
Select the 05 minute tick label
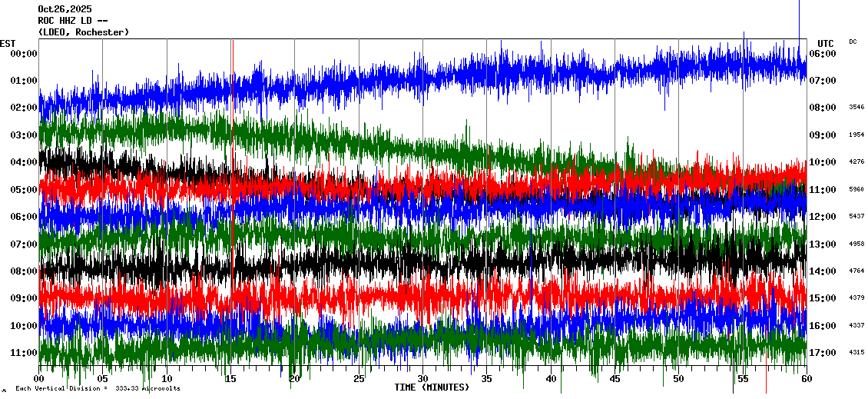[x=102, y=379]
